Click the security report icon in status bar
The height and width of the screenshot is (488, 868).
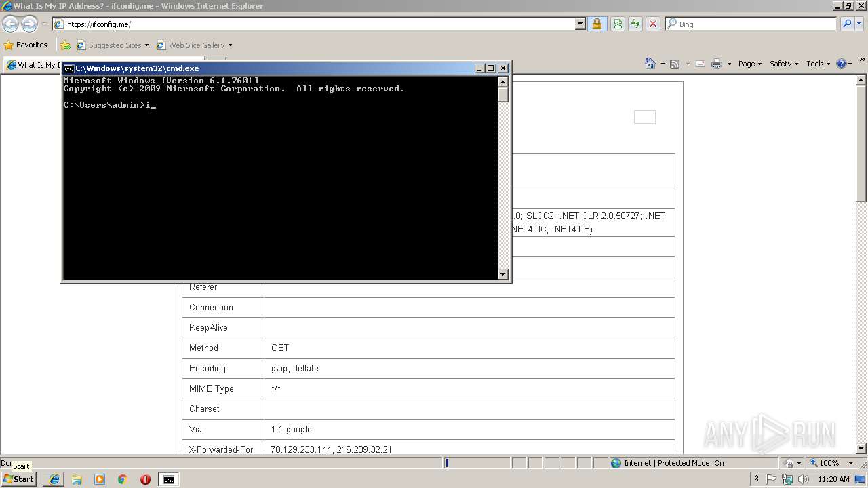789,463
